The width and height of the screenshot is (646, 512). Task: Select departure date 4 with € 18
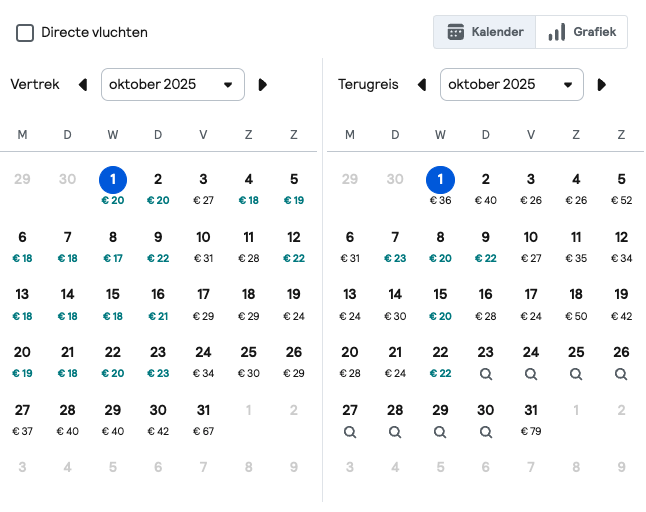[x=248, y=188]
